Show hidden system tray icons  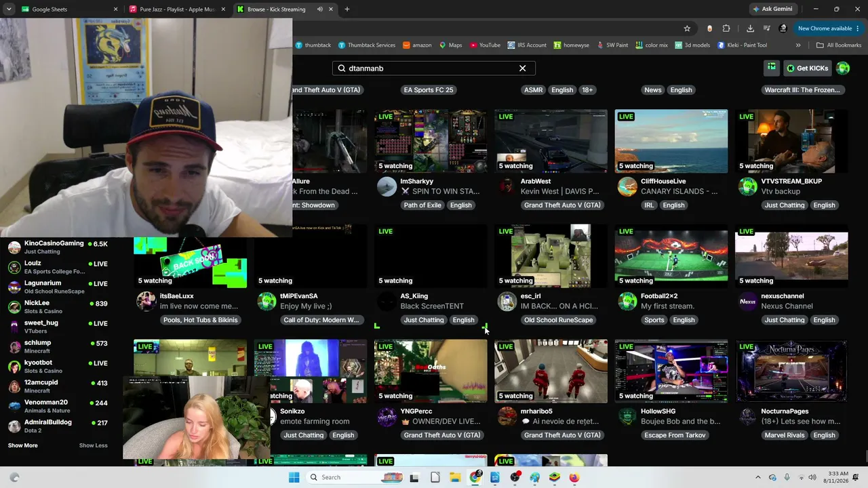pyautogui.click(x=758, y=477)
